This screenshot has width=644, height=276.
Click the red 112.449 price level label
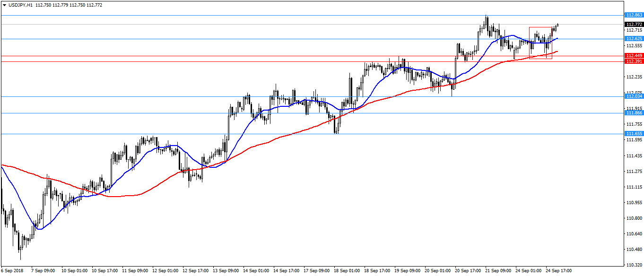tap(634, 56)
